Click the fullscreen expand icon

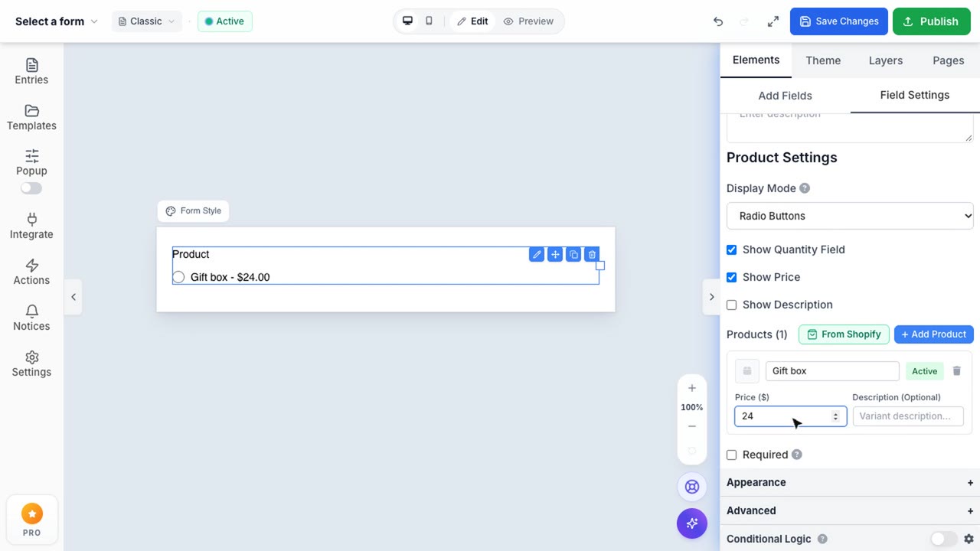(773, 21)
